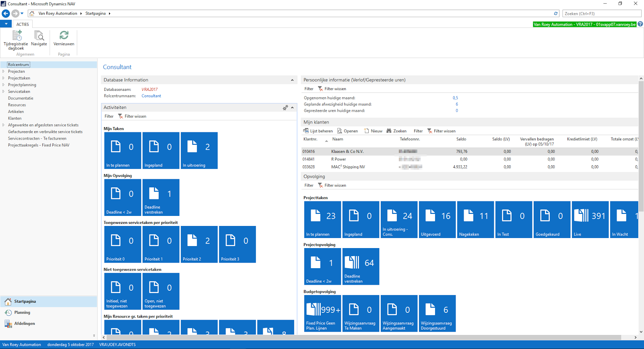Open 'Open, niet toegewezen' tile

click(x=161, y=292)
